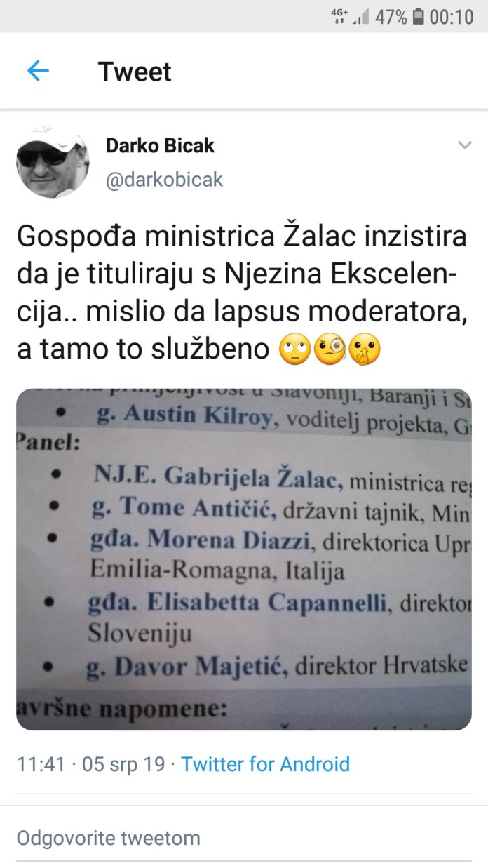Tap the tweet text about ministrica Žalac
The width and height of the screenshot is (488, 868).
pos(242,293)
